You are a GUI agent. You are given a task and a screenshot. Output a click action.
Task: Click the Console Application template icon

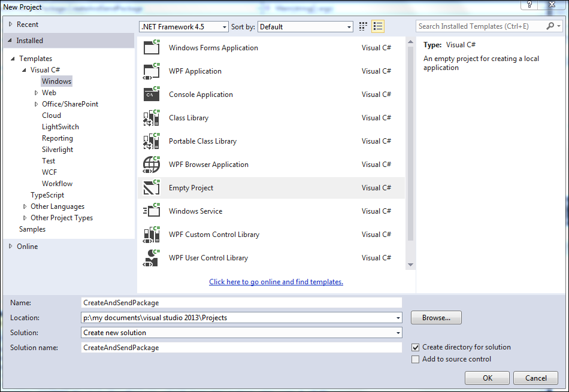[x=152, y=95]
